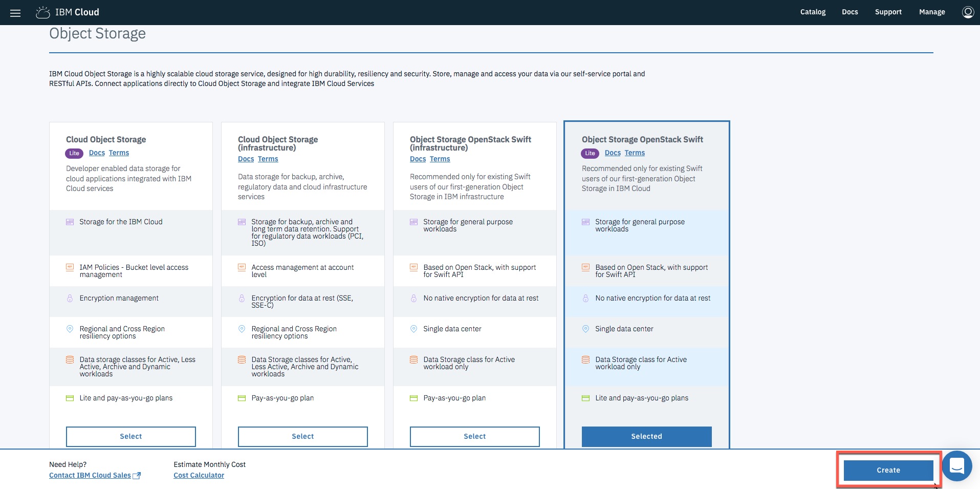
Task: Click the pin icon beside 'Single data center' in Swift infrastructure card
Action: click(413, 329)
